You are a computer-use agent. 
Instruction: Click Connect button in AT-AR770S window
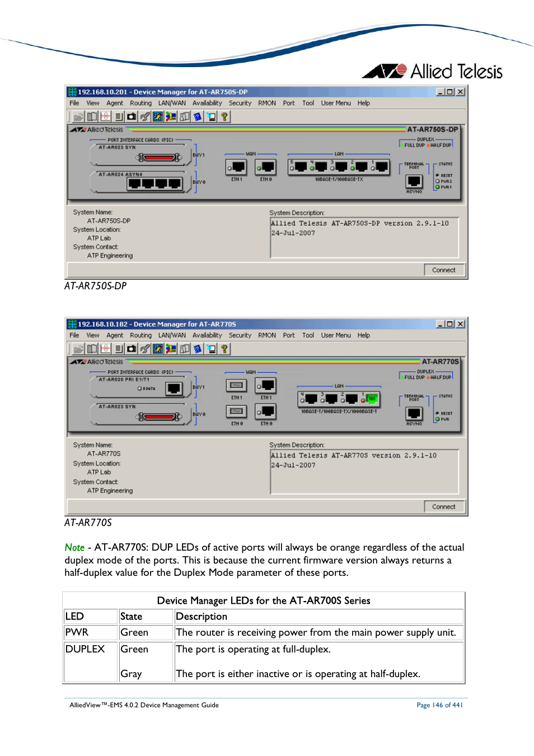[444, 506]
